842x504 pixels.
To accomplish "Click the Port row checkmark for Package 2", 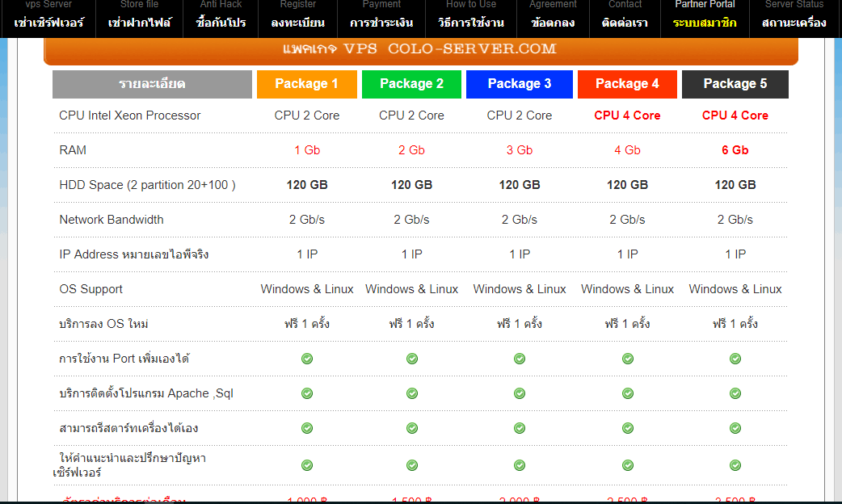I will [412, 359].
